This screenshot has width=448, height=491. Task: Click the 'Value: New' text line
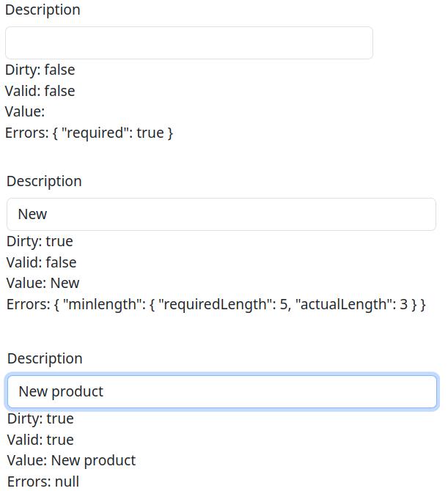[x=43, y=283]
